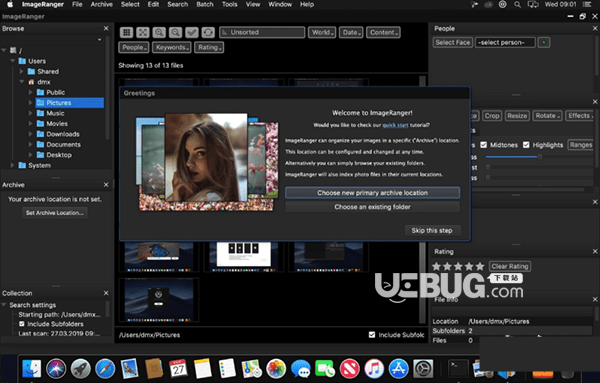This screenshot has width=600, height=383.
Task: Open the Select menu
Action: click(x=130, y=5)
